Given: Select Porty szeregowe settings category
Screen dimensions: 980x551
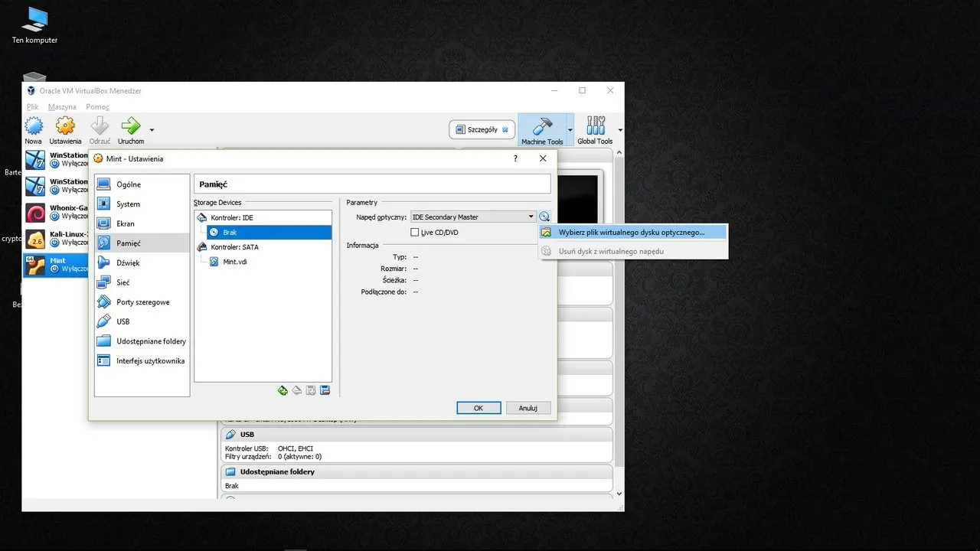Looking at the screenshot, I should (x=142, y=302).
